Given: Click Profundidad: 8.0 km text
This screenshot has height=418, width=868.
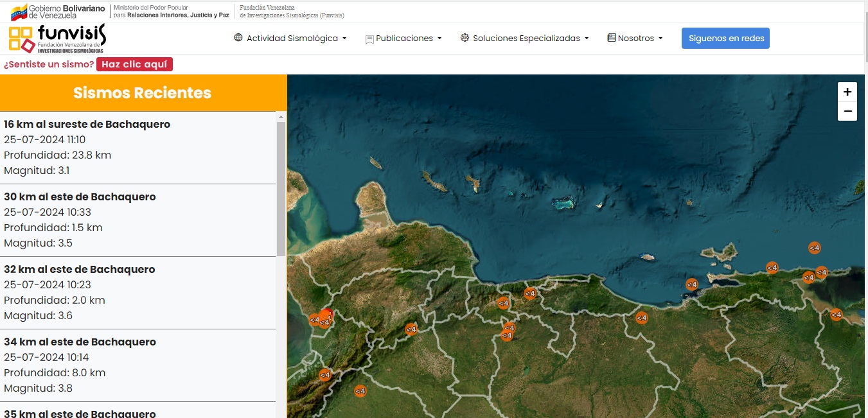Looking at the screenshot, I should click(55, 373).
